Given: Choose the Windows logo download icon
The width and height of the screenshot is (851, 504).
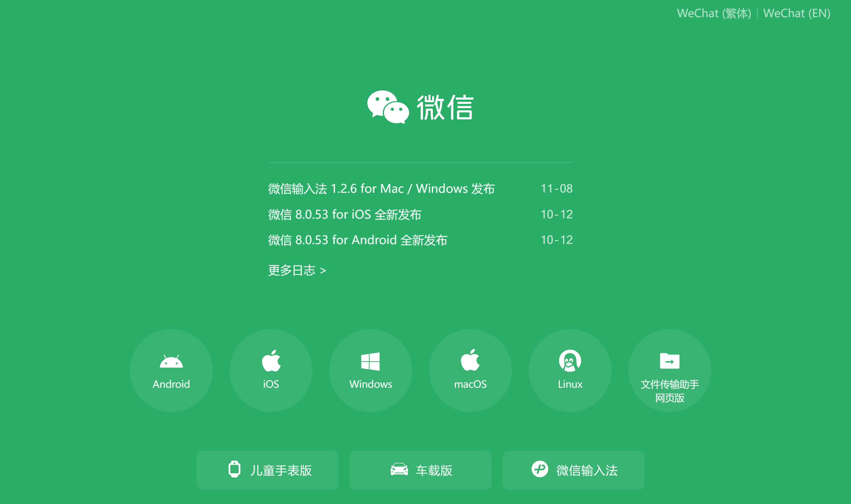Looking at the screenshot, I should pos(370,361).
